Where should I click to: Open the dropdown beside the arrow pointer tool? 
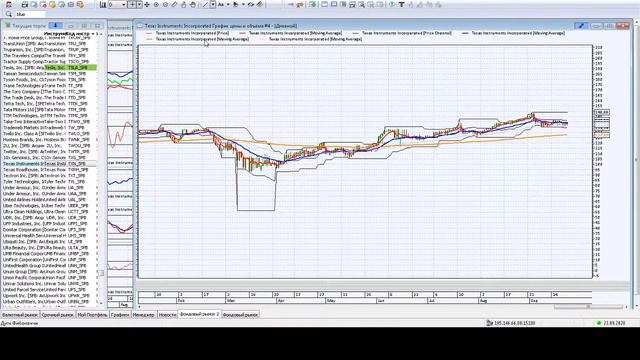(x=243, y=5)
